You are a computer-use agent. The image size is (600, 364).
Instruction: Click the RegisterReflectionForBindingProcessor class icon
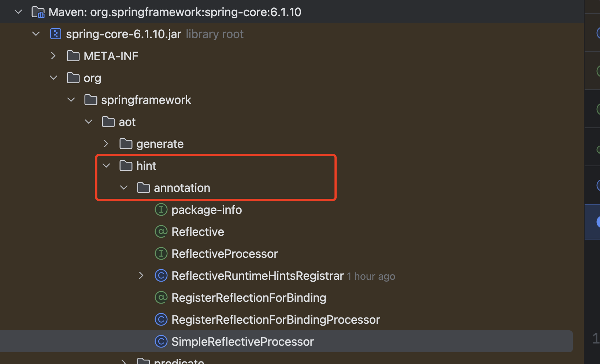(x=161, y=320)
